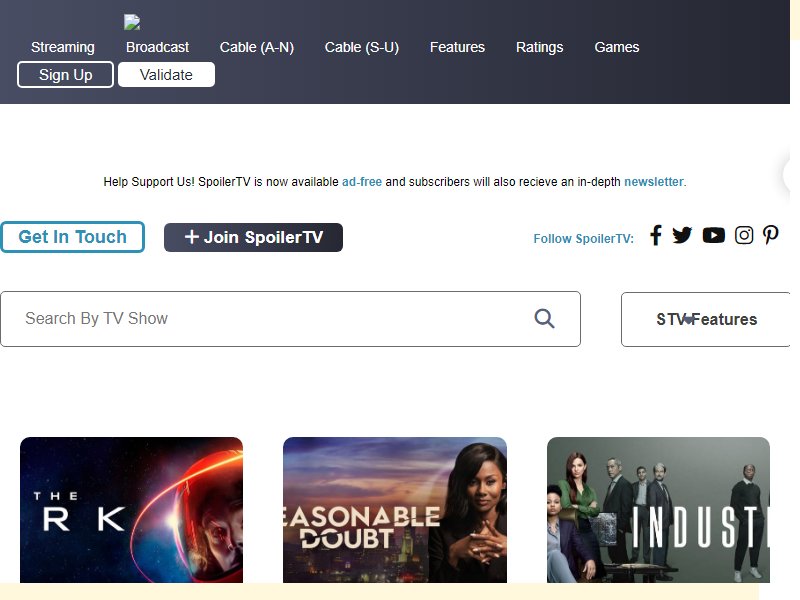Follow the ad-free link
800x600 pixels.
(x=362, y=182)
